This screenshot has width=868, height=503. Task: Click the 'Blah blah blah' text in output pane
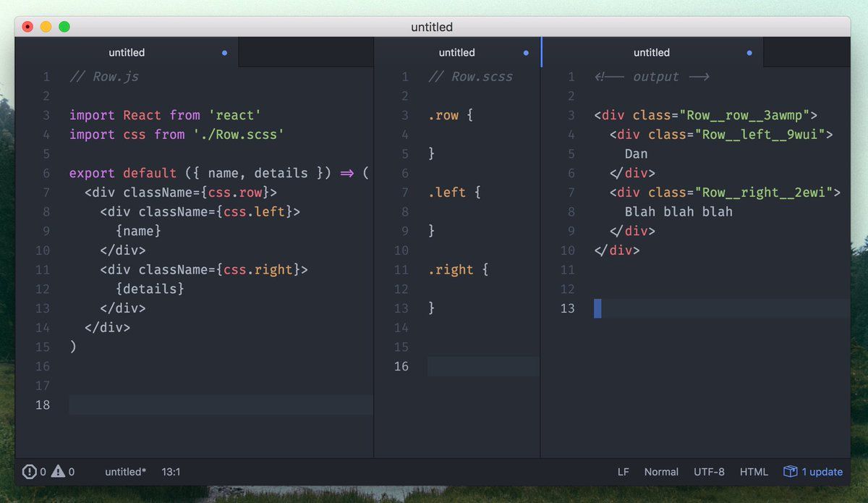pyautogui.click(x=678, y=212)
